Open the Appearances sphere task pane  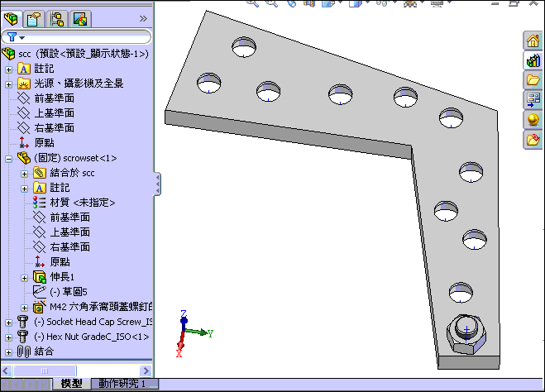pyautogui.click(x=533, y=120)
